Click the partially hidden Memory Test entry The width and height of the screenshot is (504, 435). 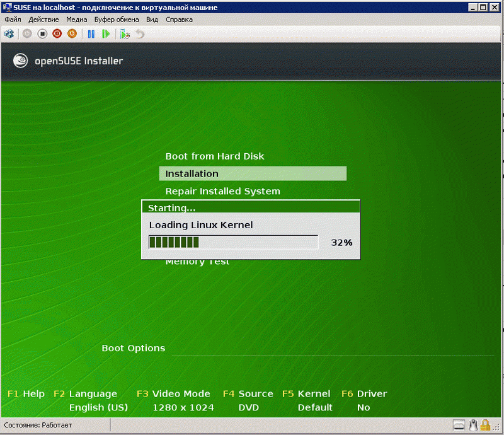pos(197,263)
